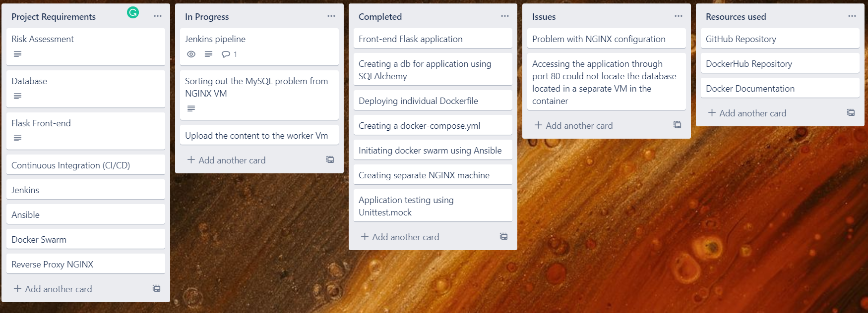Open the Completed list actions menu
This screenshot has width=868, height=313.
[x=505, y=16]
